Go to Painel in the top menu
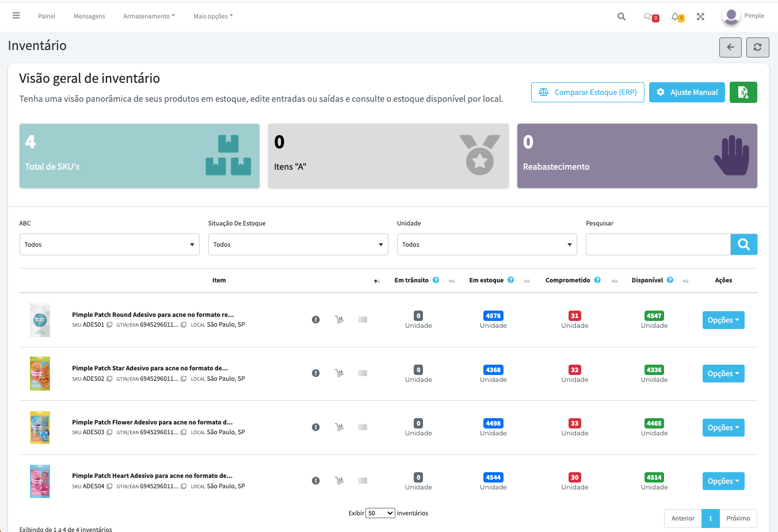Image resolution: width=778 pixels, height=532 pixels. (x=47, y=16)
